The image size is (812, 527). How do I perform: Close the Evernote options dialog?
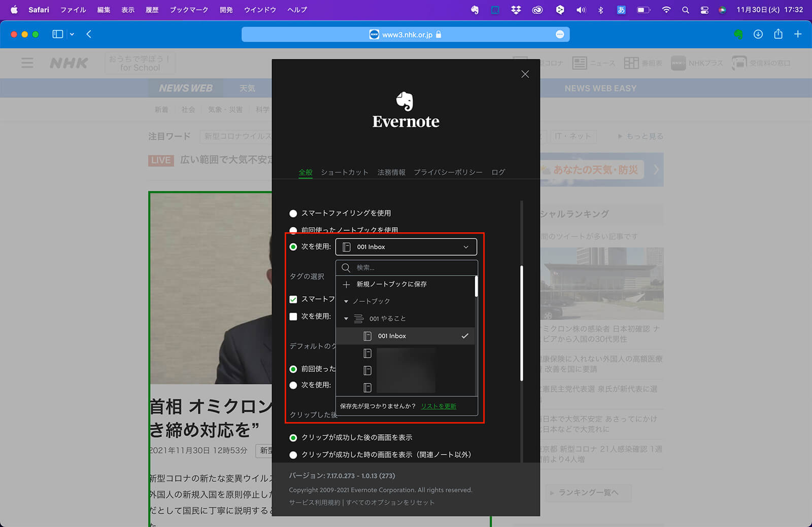click(525, 74)
